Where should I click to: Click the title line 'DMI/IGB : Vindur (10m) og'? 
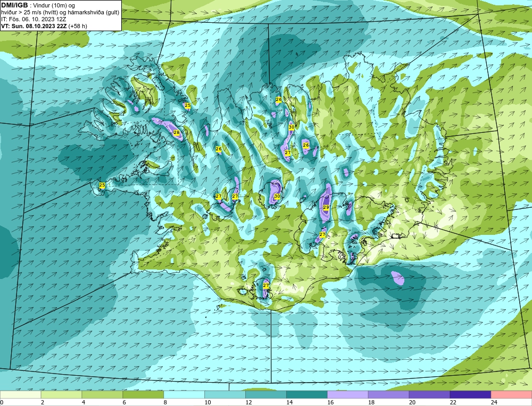38,5
